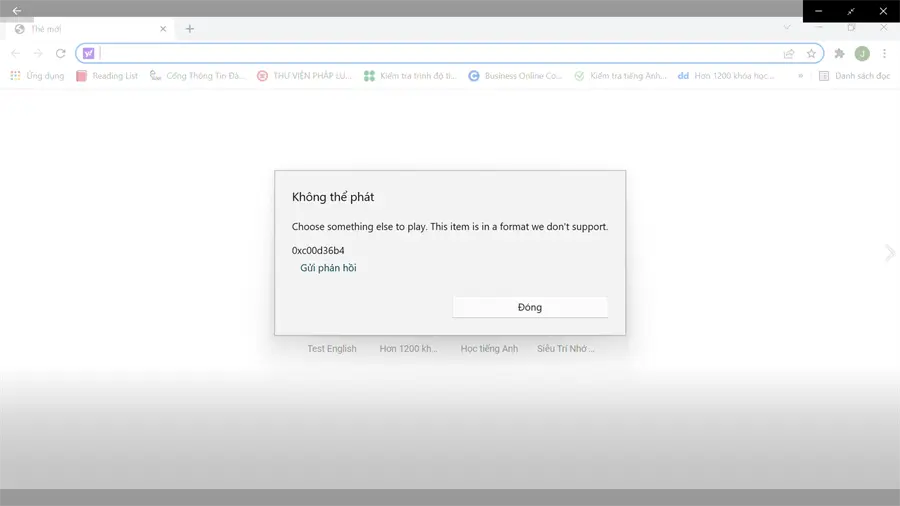900x506 pixels.
Task: Open a new tab with plus button
Action: 189,29
